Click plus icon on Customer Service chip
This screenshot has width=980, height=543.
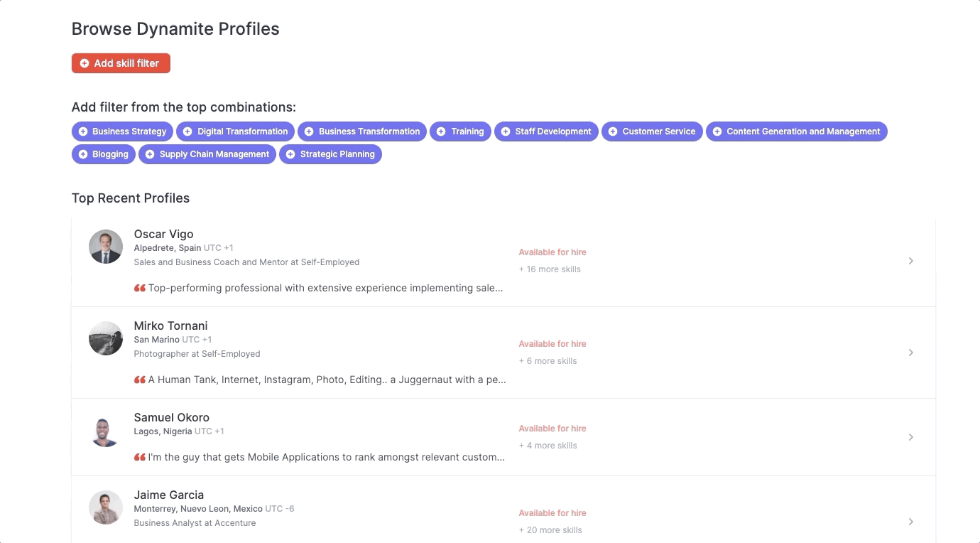(613, 131)
